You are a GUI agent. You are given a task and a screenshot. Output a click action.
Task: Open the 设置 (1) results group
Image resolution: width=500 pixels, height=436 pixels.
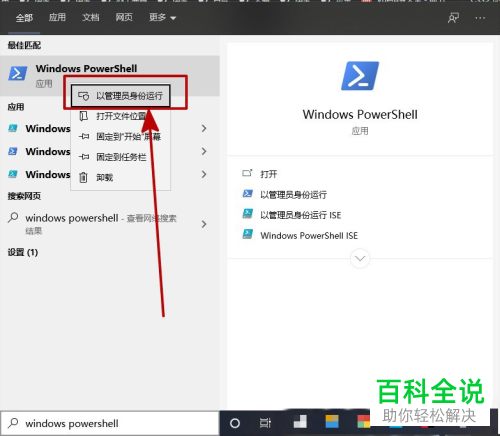pyautogui.click(x=23, y=252)
